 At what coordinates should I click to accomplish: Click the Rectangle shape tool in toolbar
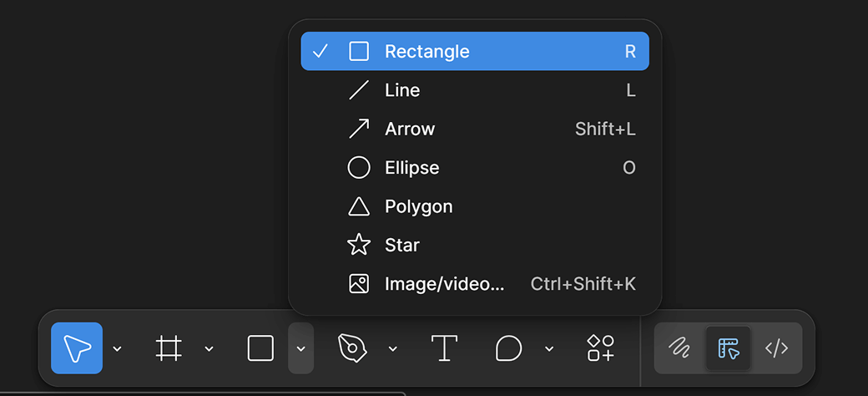click(260, 348)
